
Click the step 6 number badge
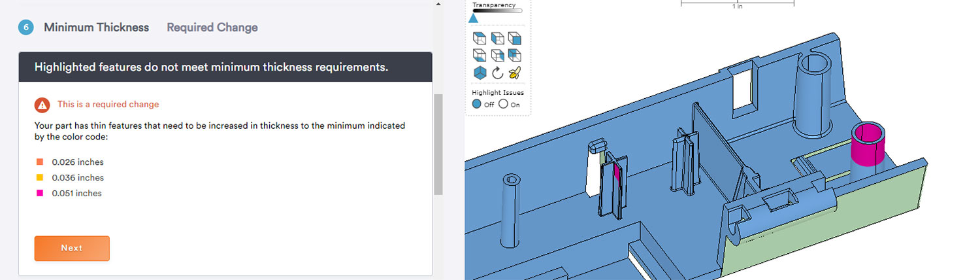tap(25, 27)
